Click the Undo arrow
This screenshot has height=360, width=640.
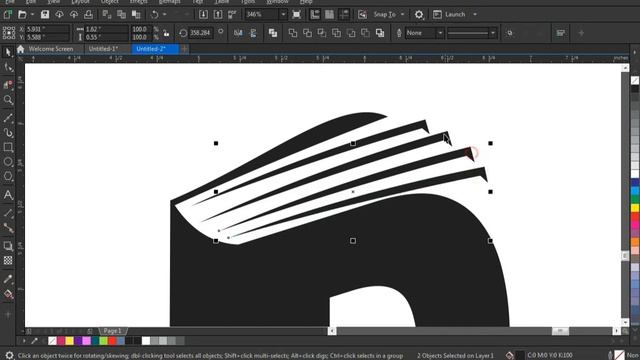(154, 14)
